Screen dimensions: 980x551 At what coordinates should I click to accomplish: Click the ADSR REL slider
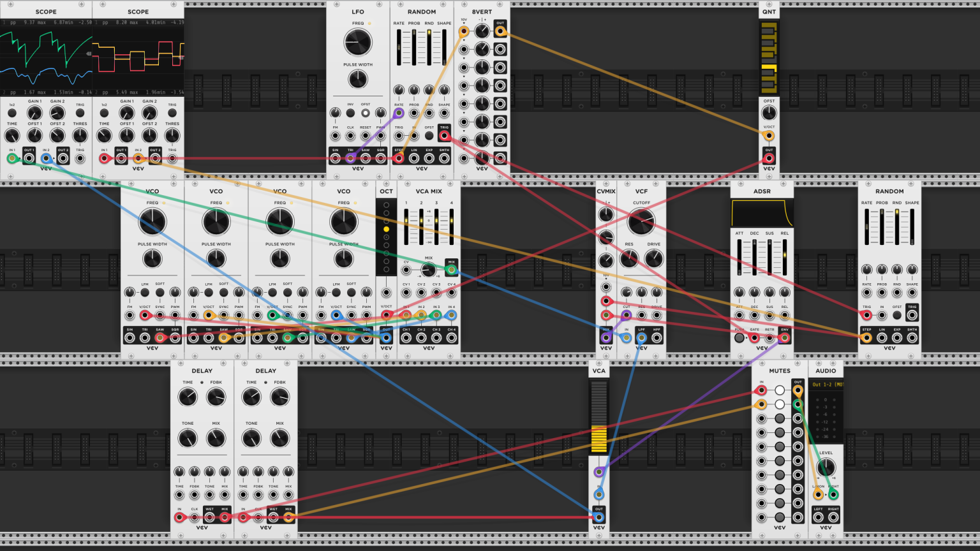(x=785, y=258)
